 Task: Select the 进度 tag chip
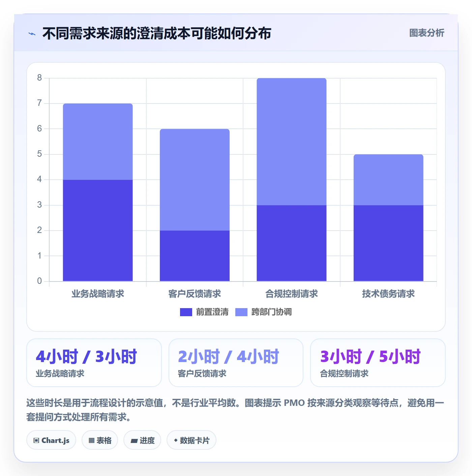coord(142,440)
